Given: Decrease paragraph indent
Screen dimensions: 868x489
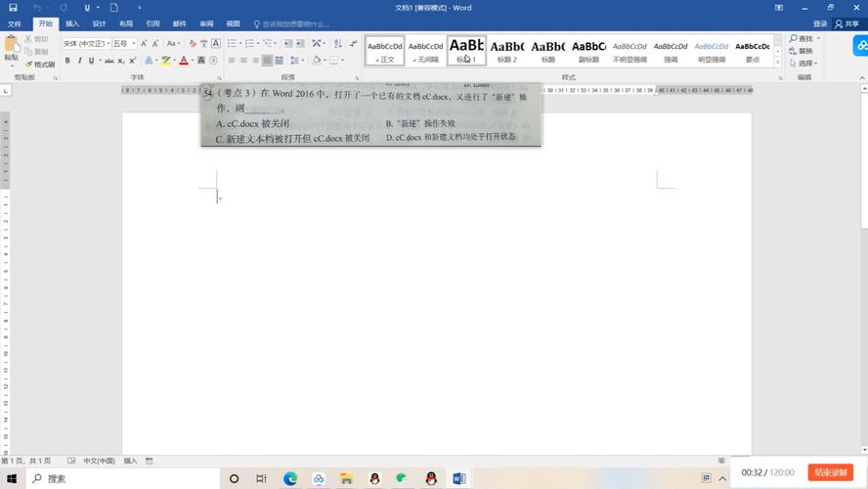Looking at the screenshot, I should coord(287,43).
